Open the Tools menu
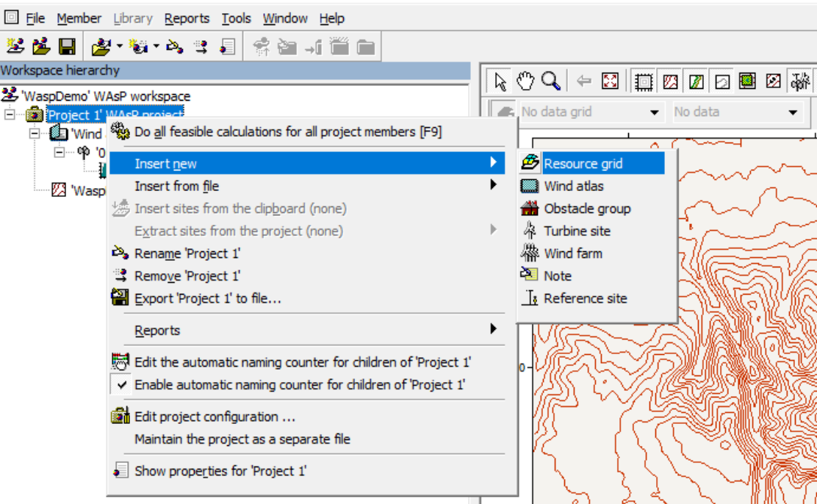The width and height of the screenshot is (817, 504). point(236,18)
